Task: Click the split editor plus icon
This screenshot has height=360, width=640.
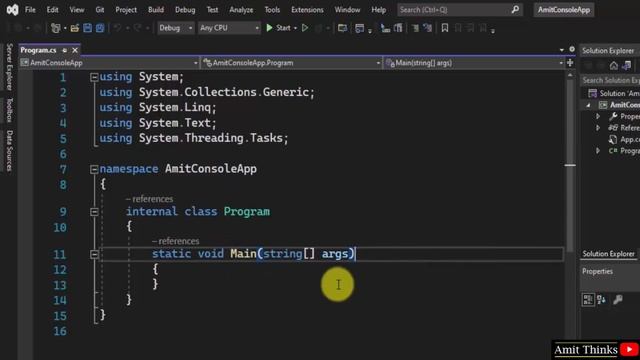Action: [570, 63]
